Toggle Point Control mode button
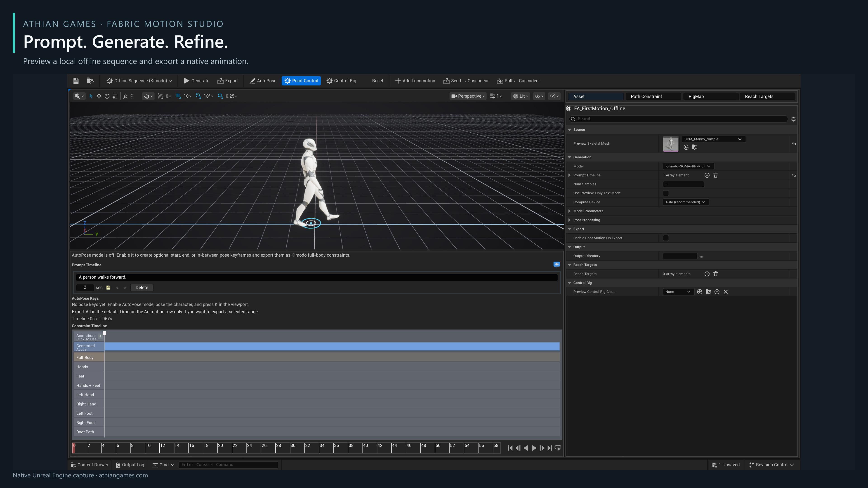Image resolution: width=868 pixels, height=488 pixels. coord(301,81)
